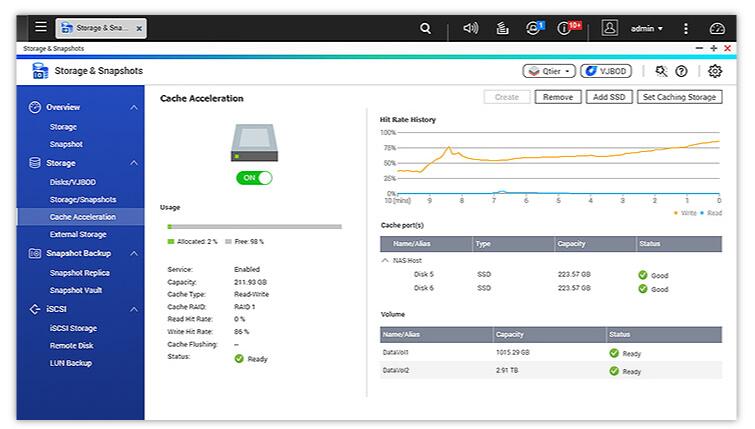Click the cache usage progress bar
The width and height of the screenshot is (755, 429).
pos(254,226)
